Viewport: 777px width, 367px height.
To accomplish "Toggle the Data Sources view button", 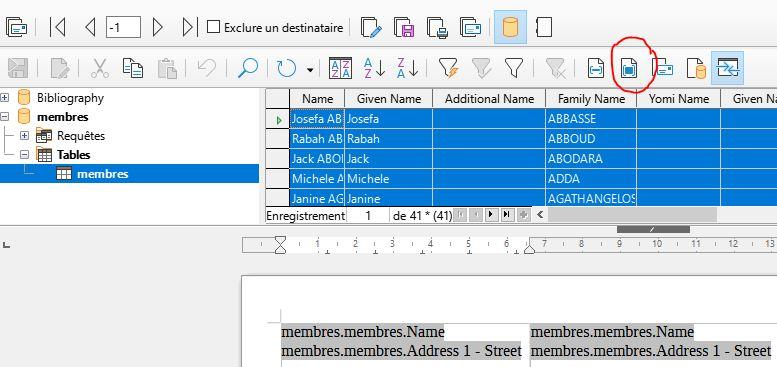I will tap(510, 27).
